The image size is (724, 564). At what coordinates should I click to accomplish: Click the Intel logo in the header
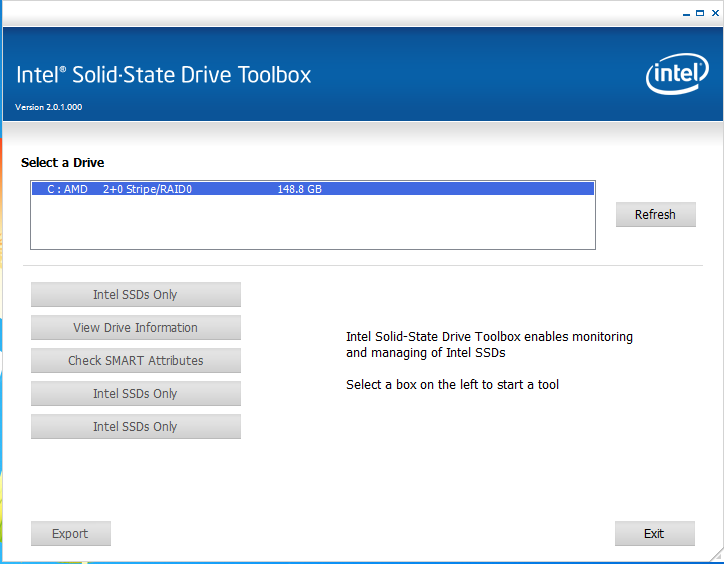coord(677,74)
